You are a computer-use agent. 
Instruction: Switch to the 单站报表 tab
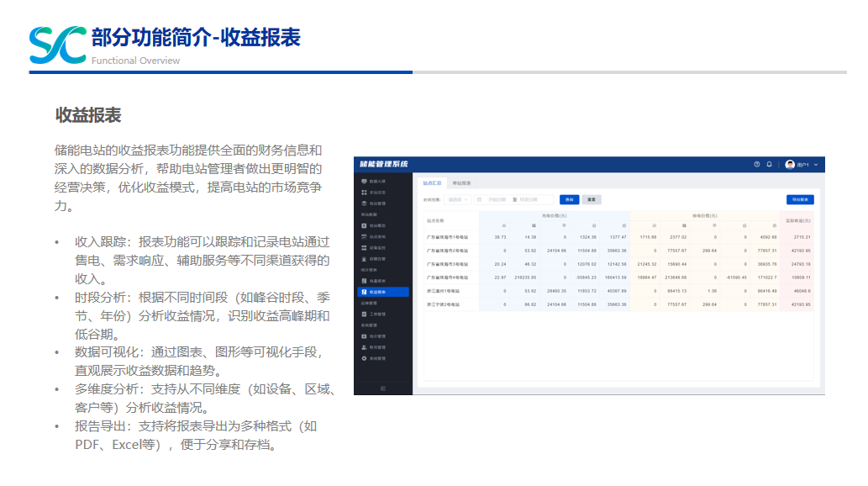coord(462,182)
